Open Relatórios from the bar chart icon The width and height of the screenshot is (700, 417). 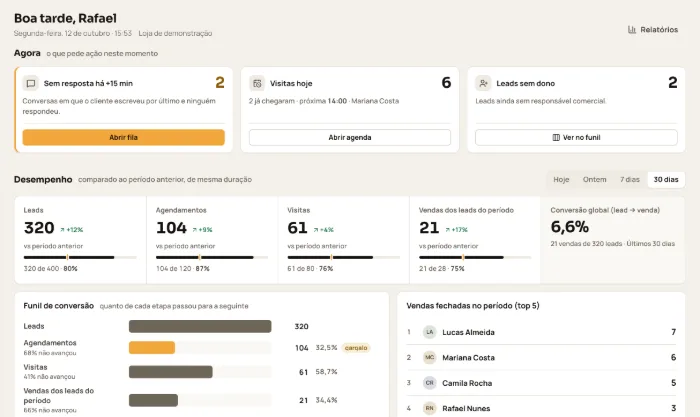click(x=632, y=29)
